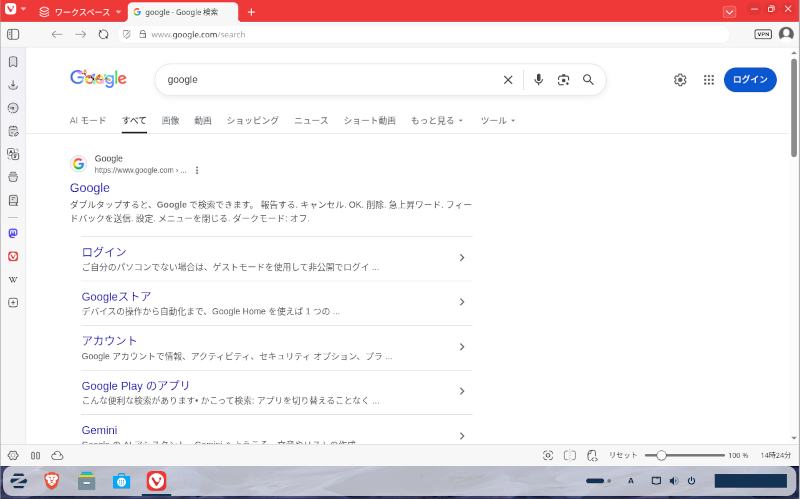Image resolution: width=800 pixels, height=499 pixels.
Task: Search by image with camera icon
Action: point(563,80)
